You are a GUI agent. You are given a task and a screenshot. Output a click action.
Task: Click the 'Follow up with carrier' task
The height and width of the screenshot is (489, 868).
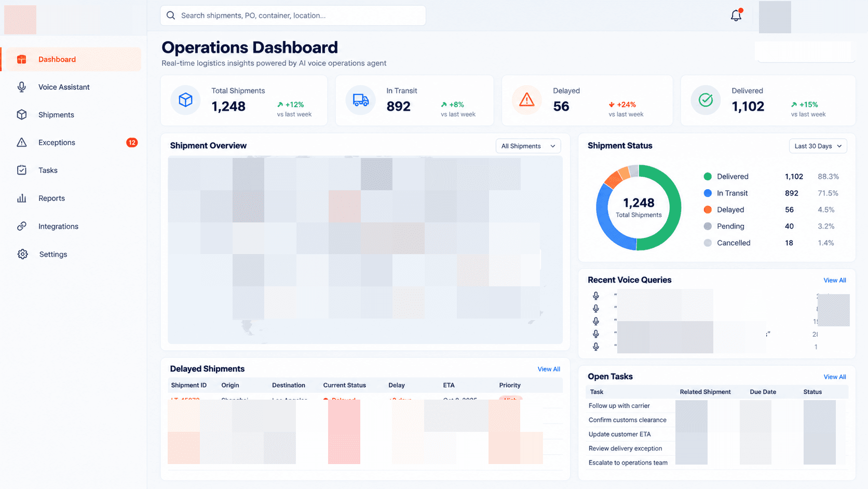click(619, 406)
